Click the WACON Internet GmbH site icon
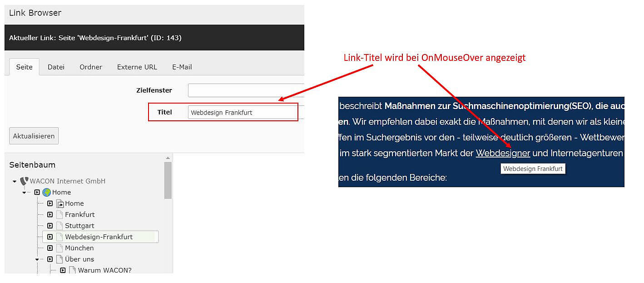The image size is (644, 283). pyautogui.click(x=24, y=181)
